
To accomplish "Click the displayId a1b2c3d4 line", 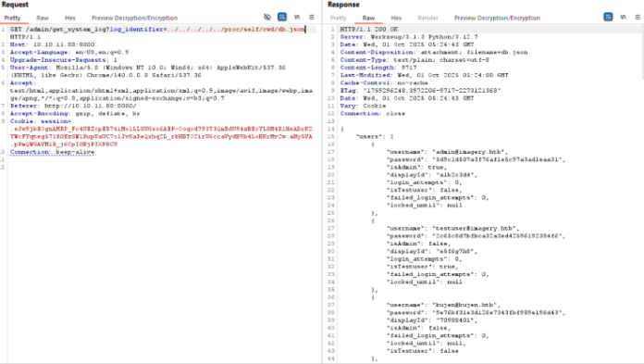I will (432, 175).
